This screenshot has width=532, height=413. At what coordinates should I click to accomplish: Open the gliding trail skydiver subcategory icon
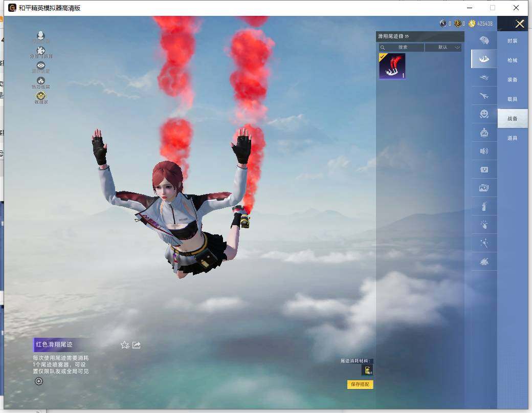[484, 59]
